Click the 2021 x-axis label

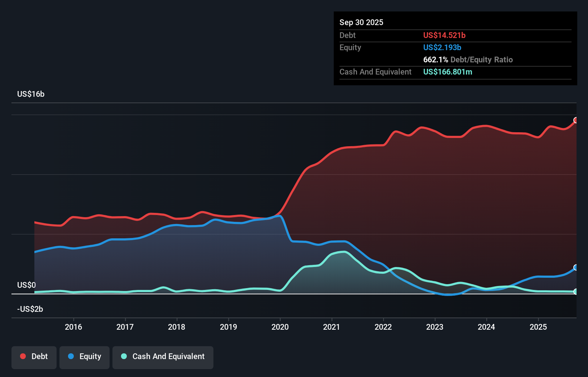click(332, 327)
